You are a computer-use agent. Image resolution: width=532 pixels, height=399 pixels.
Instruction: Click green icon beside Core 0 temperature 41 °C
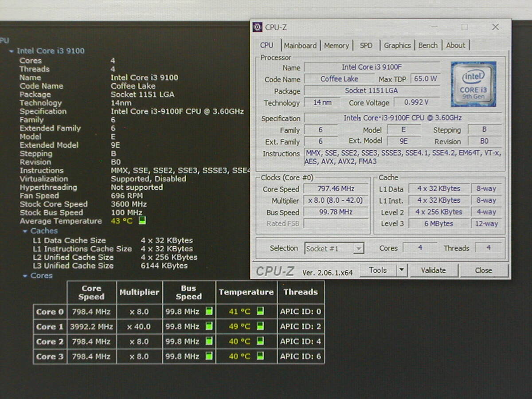260,311
